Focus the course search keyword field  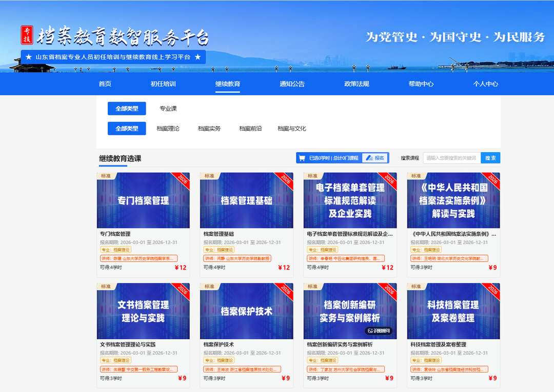[452, 158]
